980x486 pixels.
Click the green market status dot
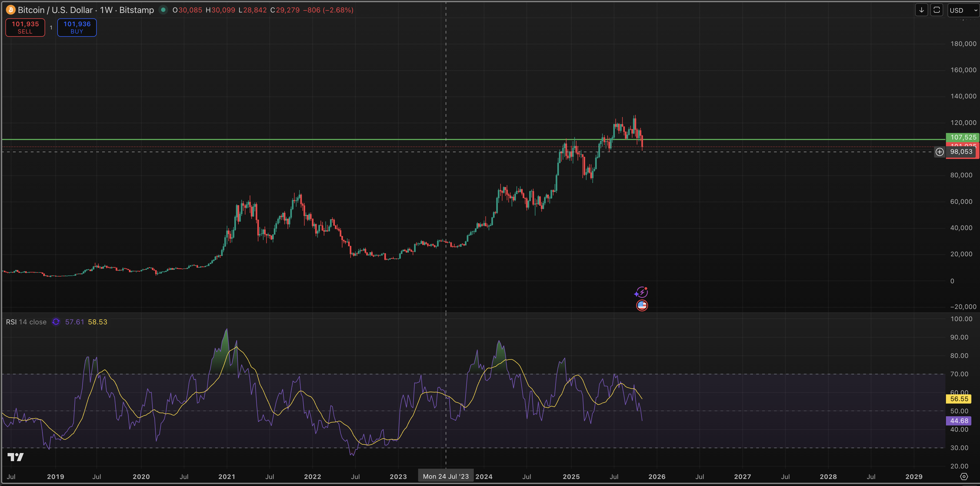point(163,10)
